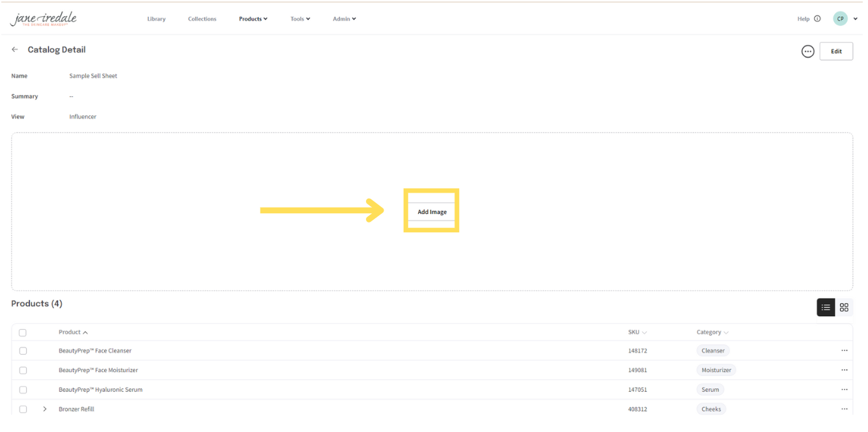Click SKU 147051

click(637, 390)
